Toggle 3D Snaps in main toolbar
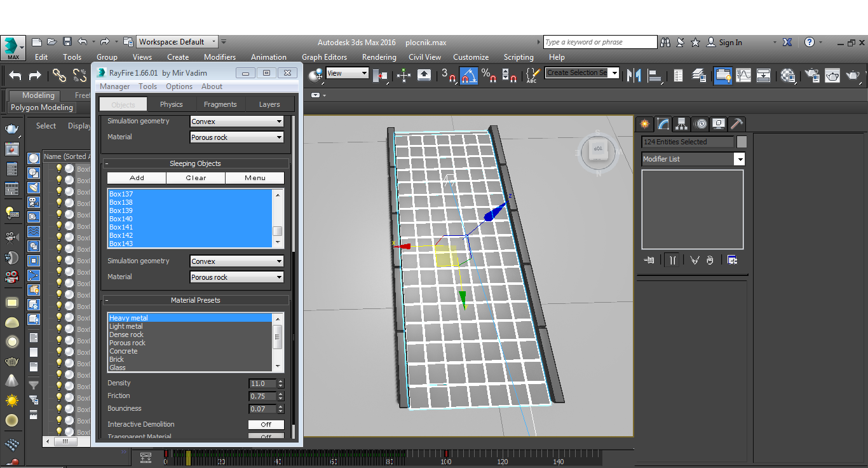The height and width of the screenshot is (468, 868). coord(448,75)
